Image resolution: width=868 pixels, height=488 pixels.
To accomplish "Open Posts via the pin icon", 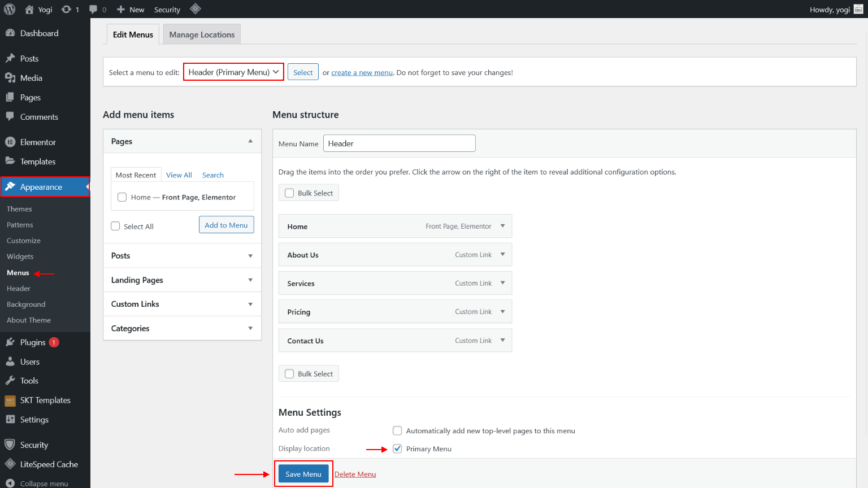I will [10, 58].
